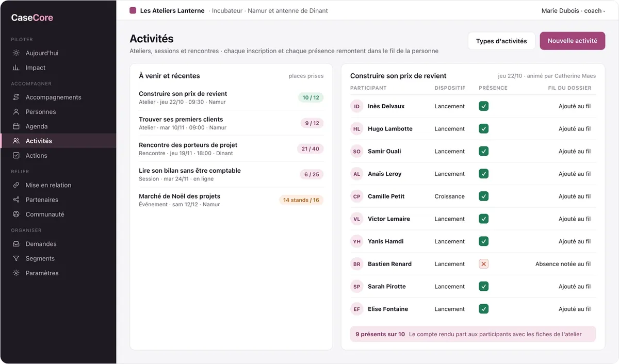Click the CaseCore logo

click(32, 18)
